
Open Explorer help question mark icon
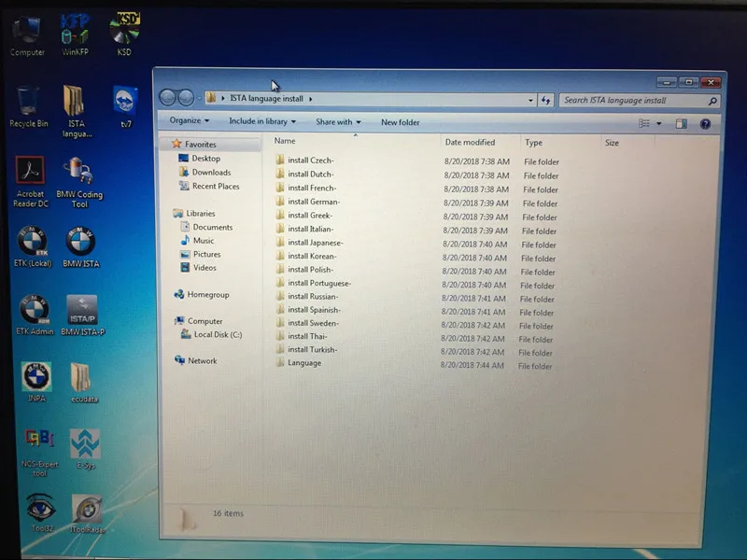705,124
